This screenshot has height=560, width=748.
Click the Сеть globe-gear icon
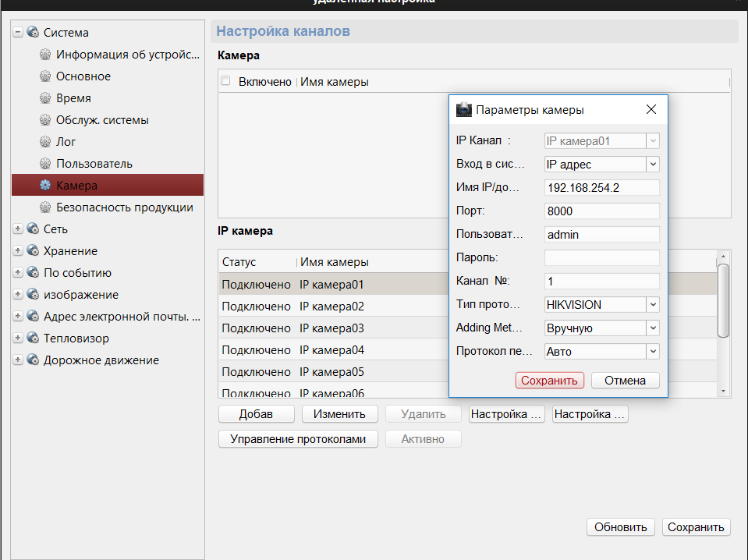33,229
